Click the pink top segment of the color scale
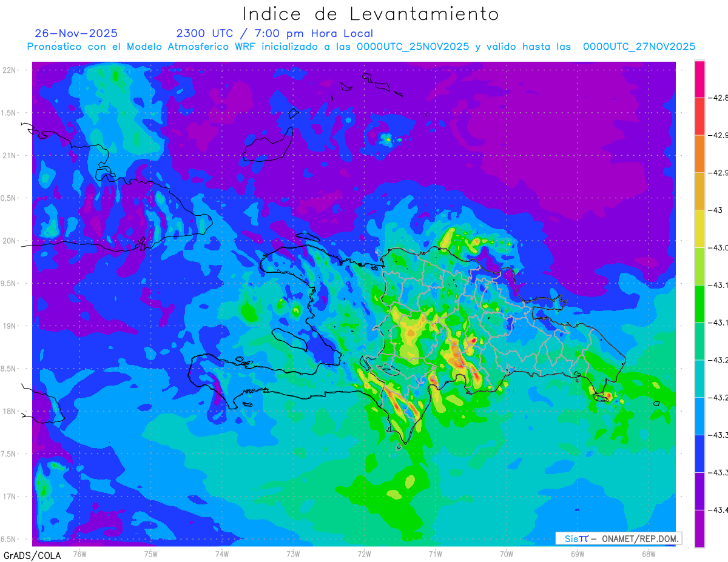Image resolution: width=728 pixels, height=562 pixels. 699,79
